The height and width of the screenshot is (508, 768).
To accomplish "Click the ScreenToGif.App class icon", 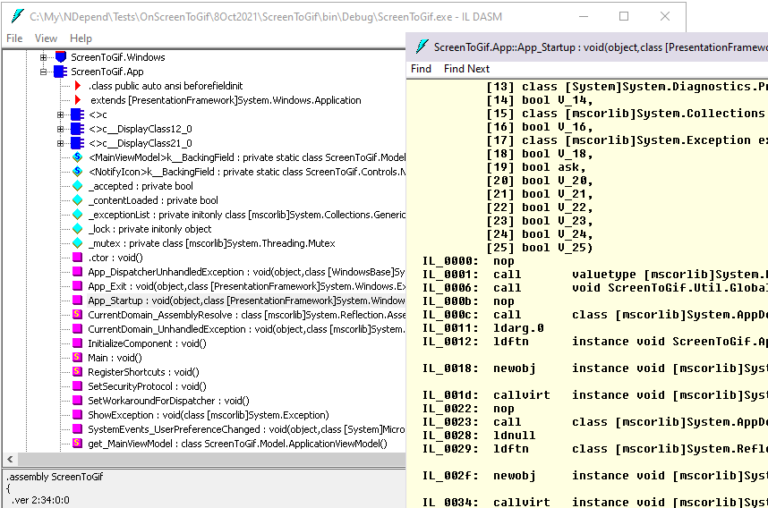I will tap(61, 72).
